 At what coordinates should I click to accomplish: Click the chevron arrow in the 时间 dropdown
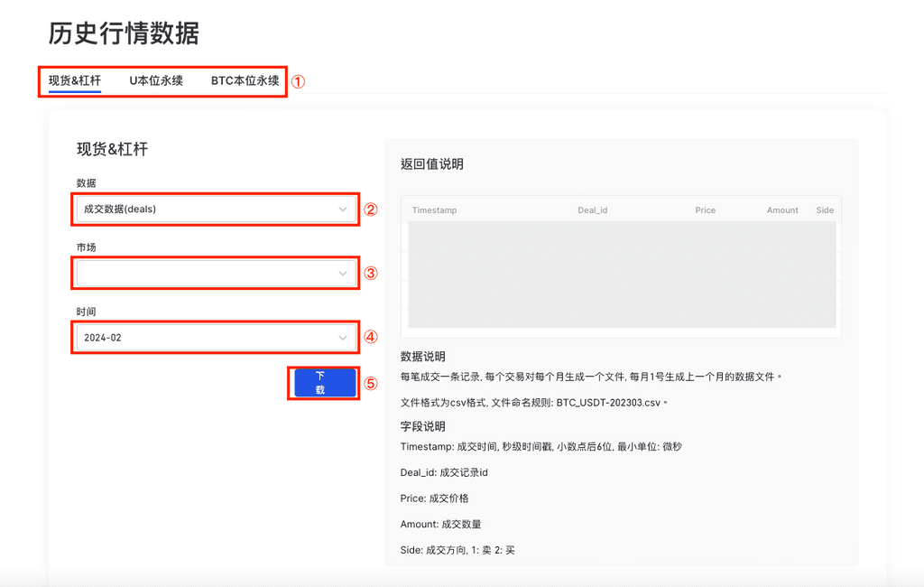tap(343, 338)
